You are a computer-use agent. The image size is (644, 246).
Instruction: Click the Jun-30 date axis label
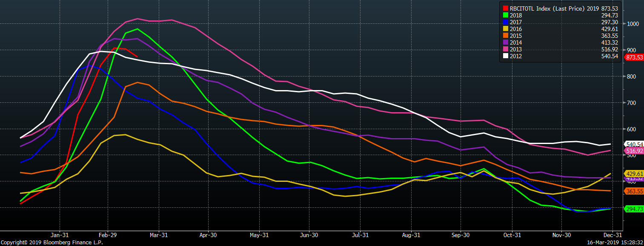(309, 235)
